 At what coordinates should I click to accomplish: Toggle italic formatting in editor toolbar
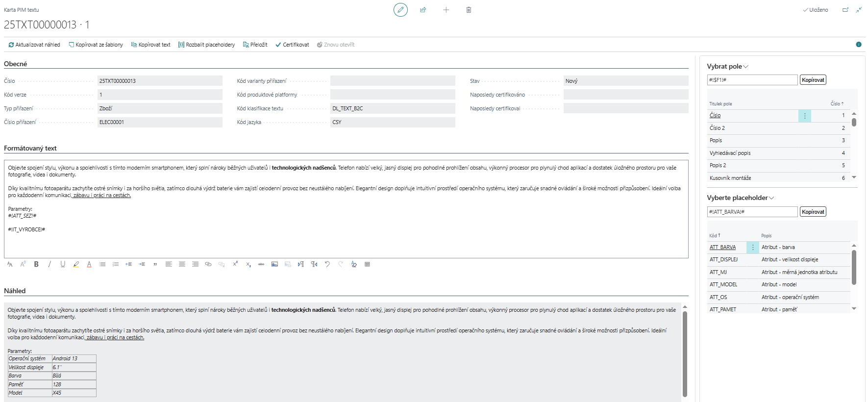coord(50,264)
